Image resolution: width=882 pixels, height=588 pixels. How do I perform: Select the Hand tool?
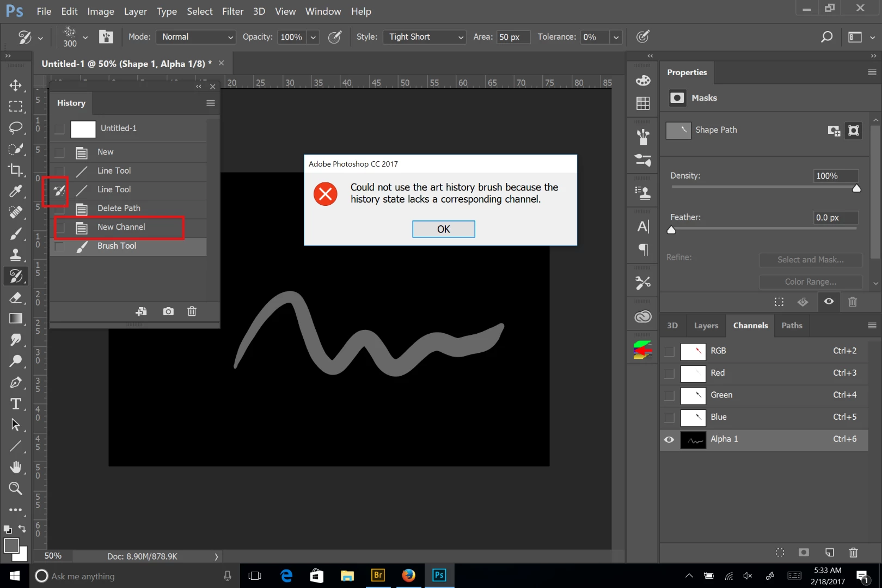click(15, 467)
